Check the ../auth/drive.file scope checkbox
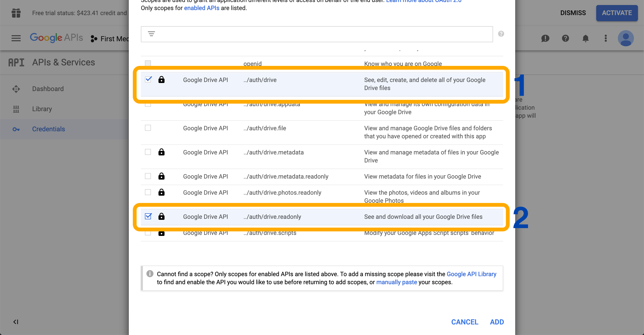This screenshot has height=335, width=644. click(x=148, y=128)
